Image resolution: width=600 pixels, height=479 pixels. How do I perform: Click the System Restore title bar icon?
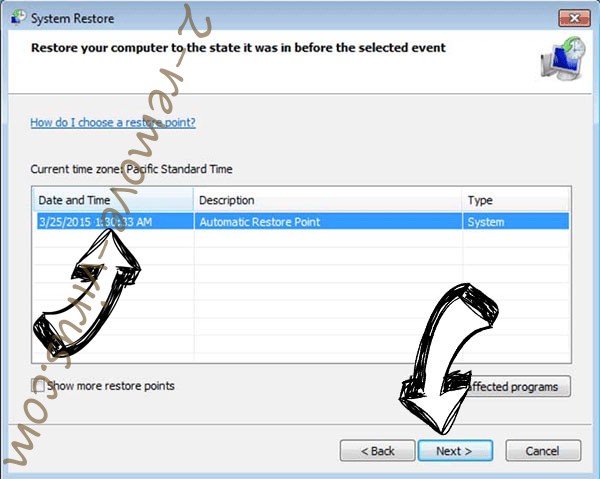pyautogui.click(x=18, y=18)
